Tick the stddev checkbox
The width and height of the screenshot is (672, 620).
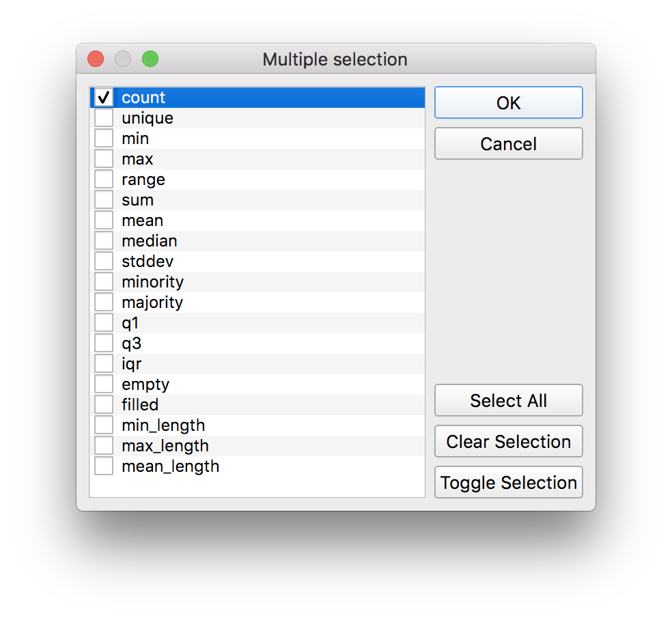tap(104, 262)
